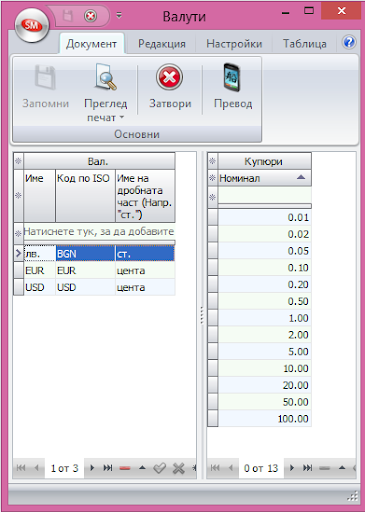
Task: Go to next record in currencies navigator
Action: pyautogui.click(x=92, y=468)
